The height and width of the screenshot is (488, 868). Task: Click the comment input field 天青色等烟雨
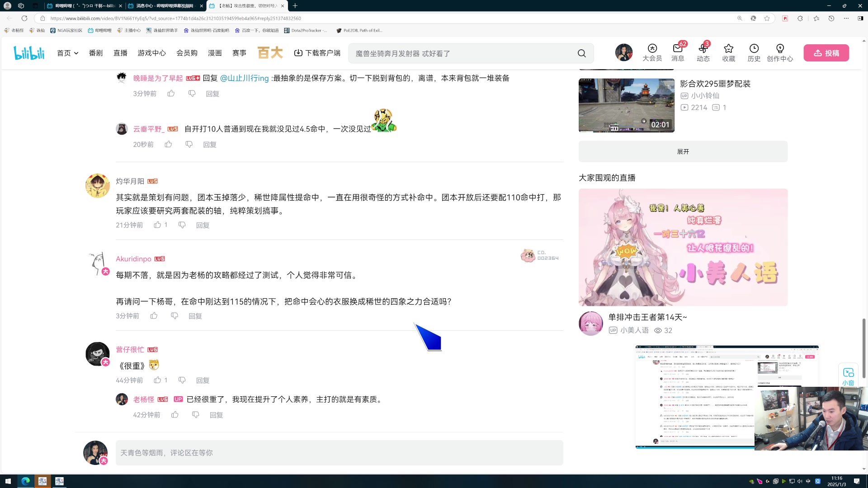pyautogui.click(x=339, y=452)
